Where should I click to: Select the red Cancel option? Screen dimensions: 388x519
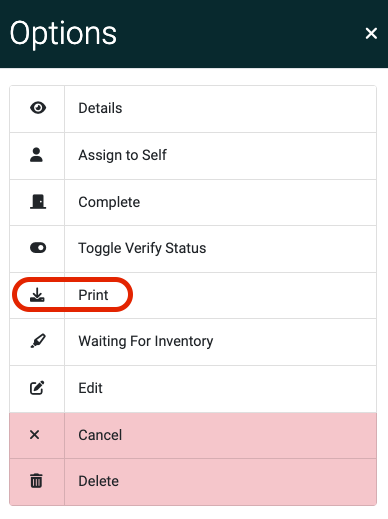[x=193, y=435]
